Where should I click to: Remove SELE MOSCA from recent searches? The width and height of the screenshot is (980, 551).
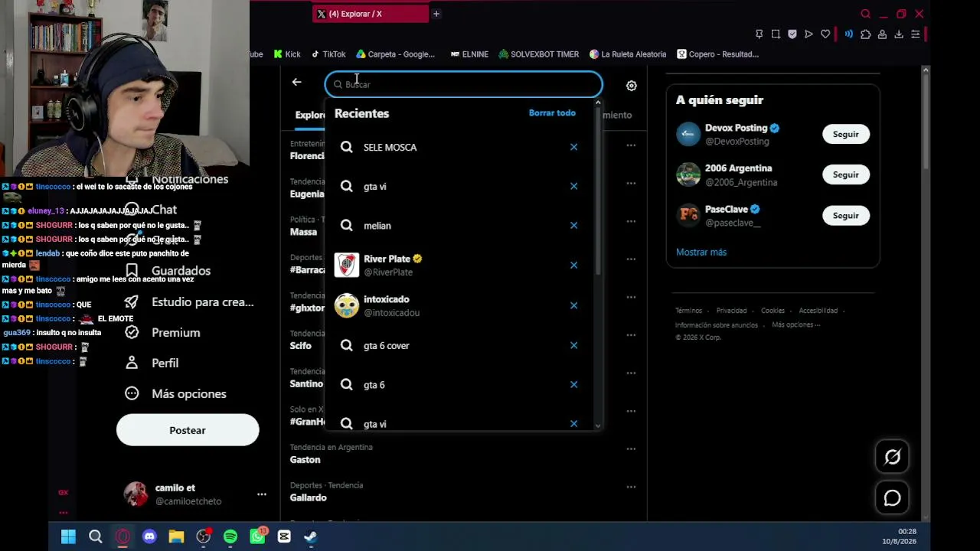pyautogui.click(x=573, y=147)
